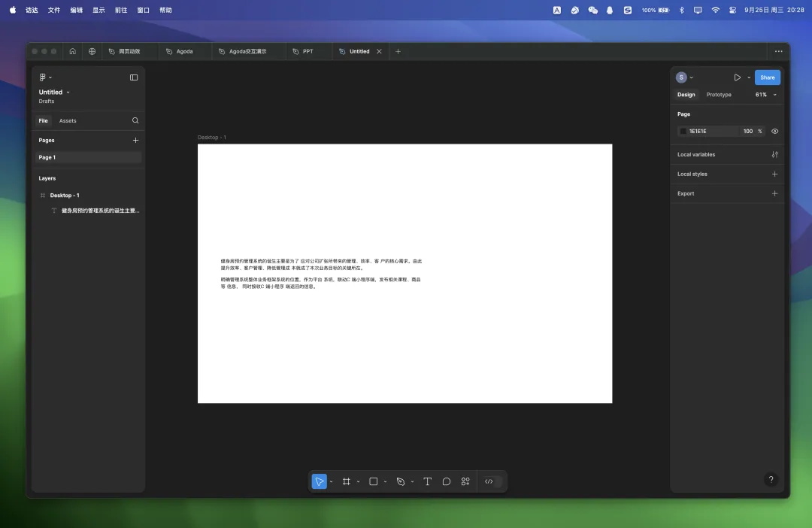
Task: Add a new page with plus button
Action: point(135,141)
